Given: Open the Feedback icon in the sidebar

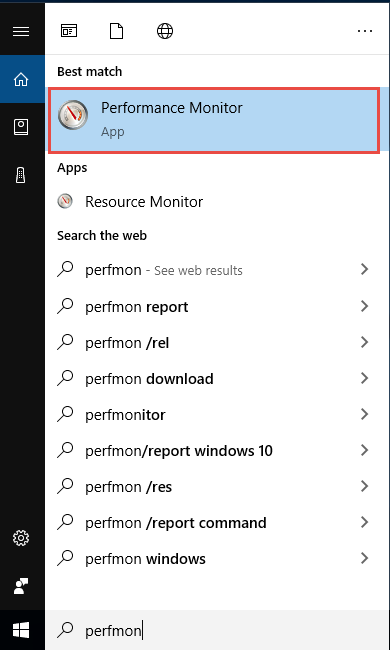Looking at the screenshot, I should pyautogui.click(x=21, y=586).
